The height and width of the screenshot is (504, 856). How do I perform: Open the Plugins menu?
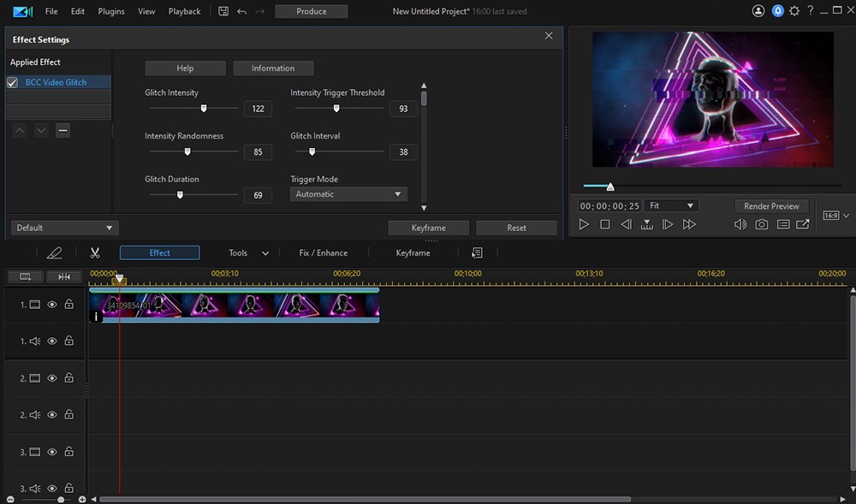(110, 11)
